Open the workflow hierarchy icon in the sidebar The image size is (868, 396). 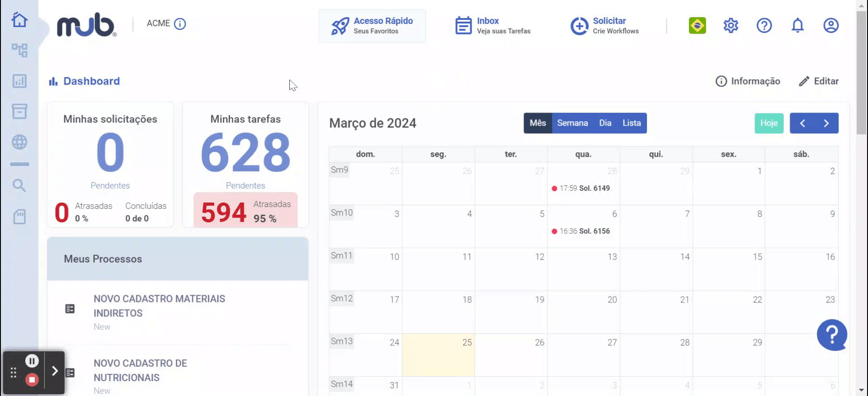click(x=19, y=50)
